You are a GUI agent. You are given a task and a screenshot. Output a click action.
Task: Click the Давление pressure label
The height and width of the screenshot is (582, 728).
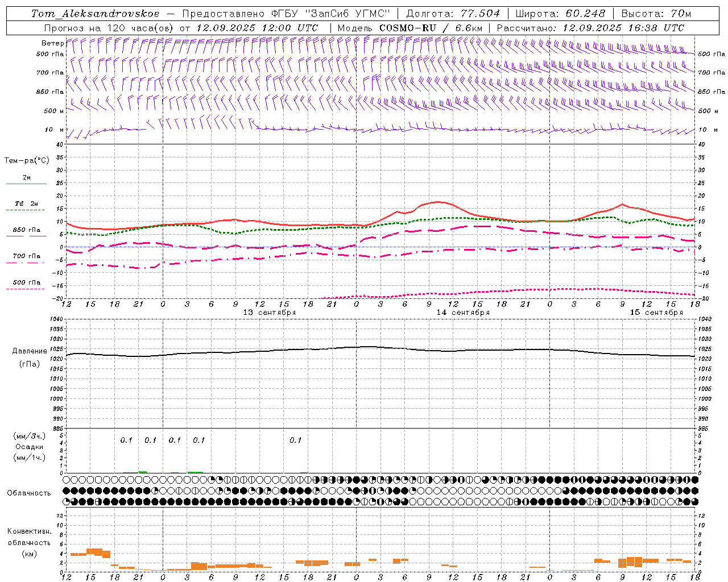(x=29, y=351)
